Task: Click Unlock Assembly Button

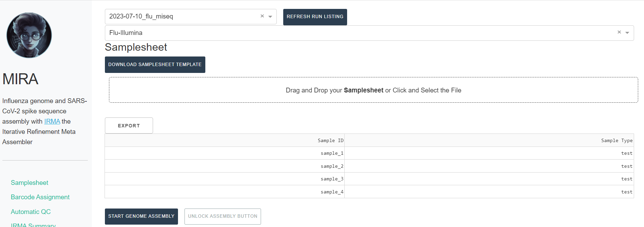Action: 222,216
